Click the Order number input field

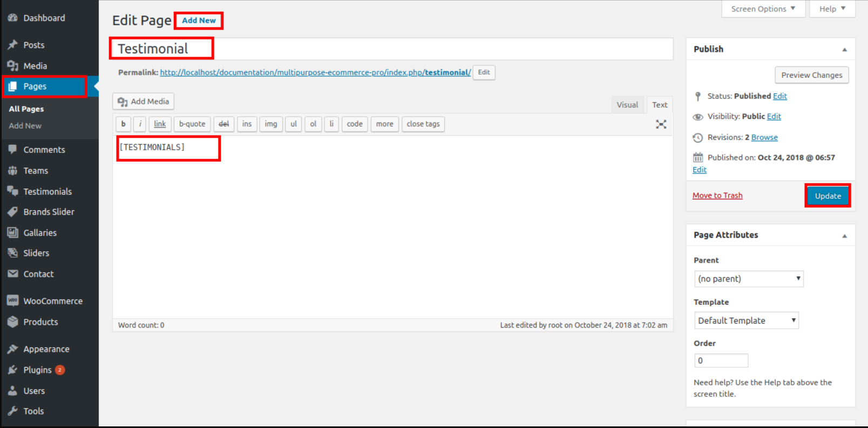pyautogui.click(x=721, y=360)
